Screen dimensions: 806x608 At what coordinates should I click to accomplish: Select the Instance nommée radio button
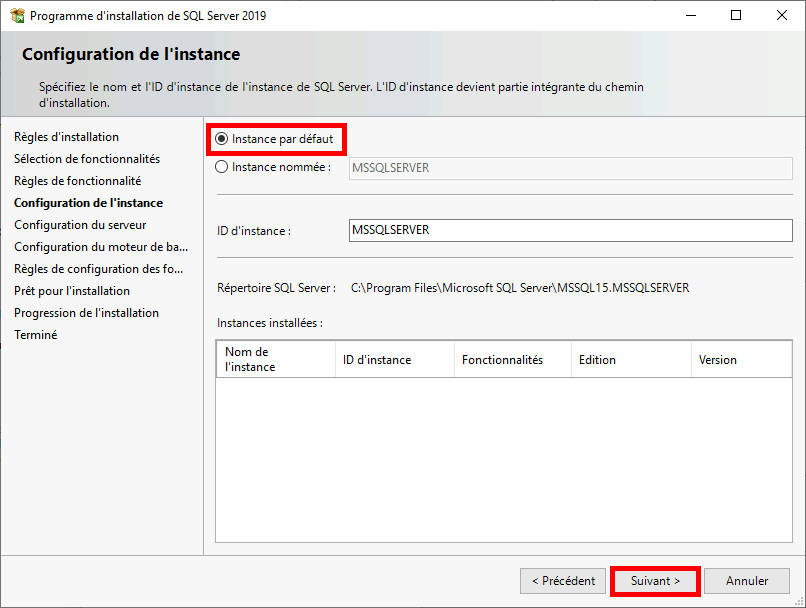coord(222,167)
